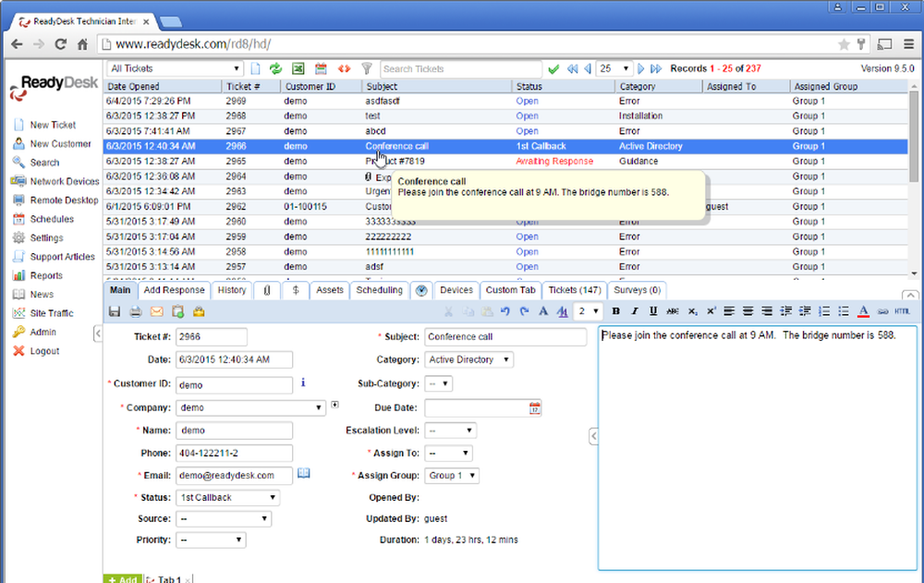Open the All Tickets view dropdown
924x583 pixels.
coord(175,69)
